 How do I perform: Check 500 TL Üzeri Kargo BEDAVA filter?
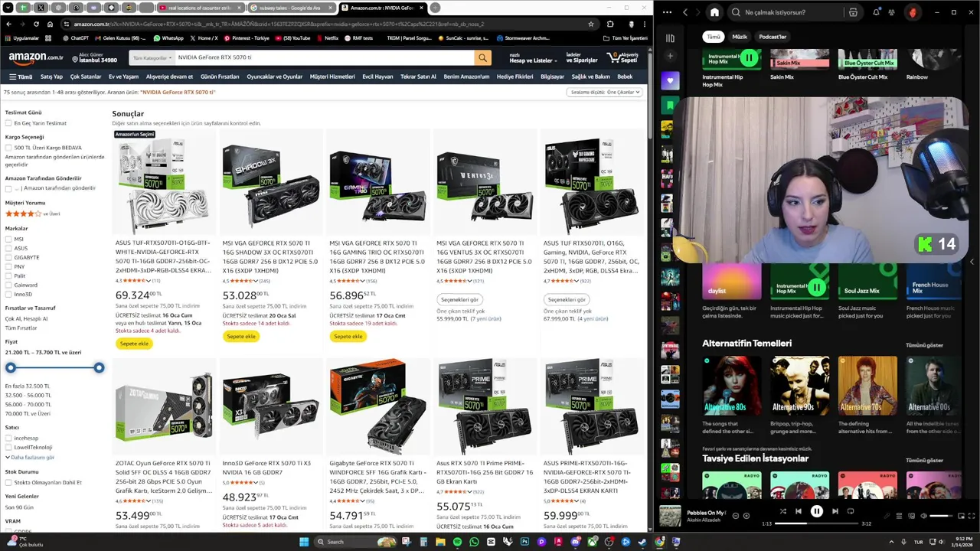[x=8, y=148]
